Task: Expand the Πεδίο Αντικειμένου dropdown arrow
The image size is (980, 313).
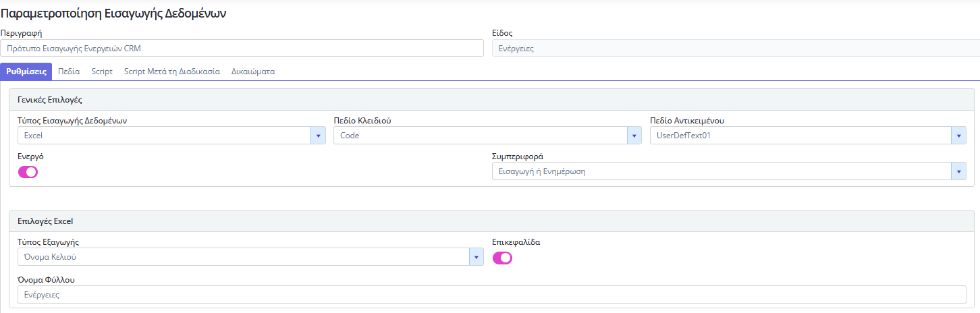Action: [x=958, y=136]
